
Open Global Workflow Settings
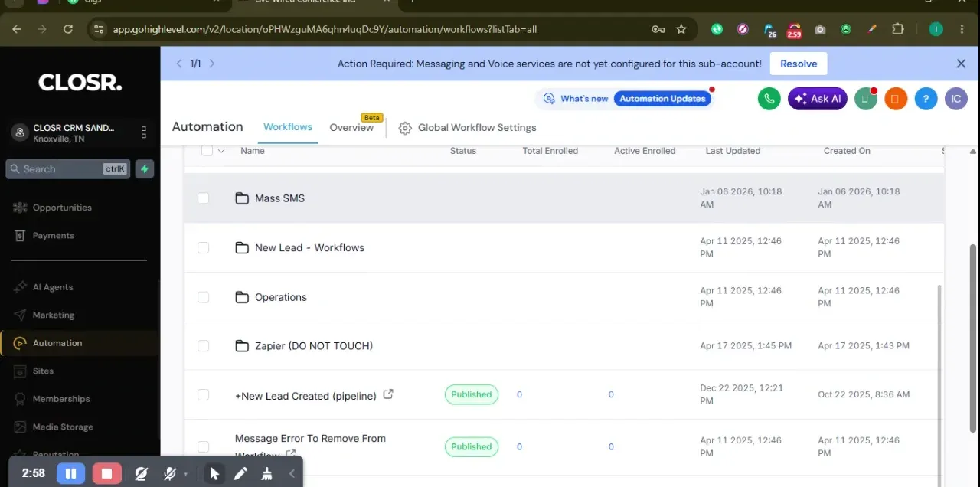[468, 128]
